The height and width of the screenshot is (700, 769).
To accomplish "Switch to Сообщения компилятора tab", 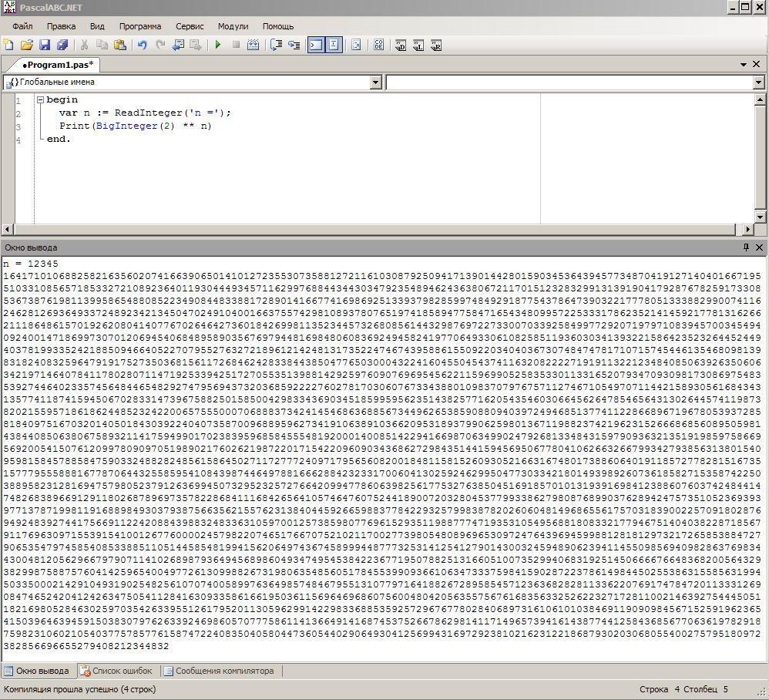I will [219, 671].
